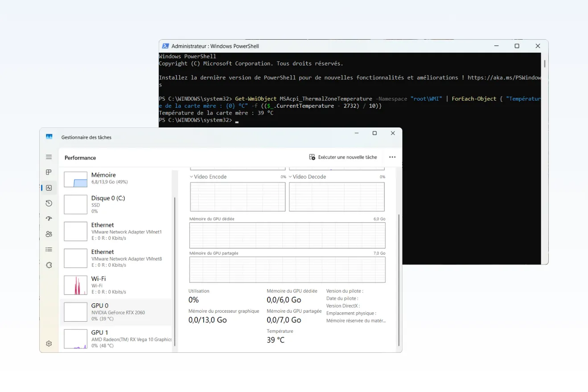
Task: Open the Users icon in the sidebar
Action: (49, 234)
